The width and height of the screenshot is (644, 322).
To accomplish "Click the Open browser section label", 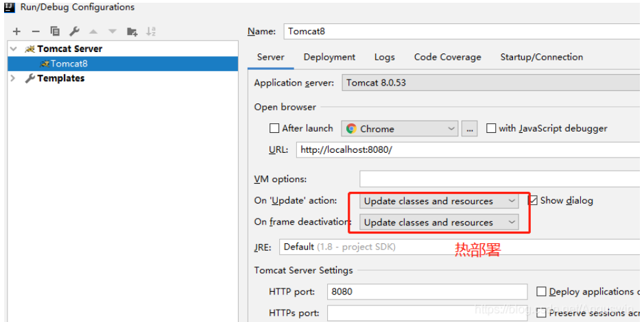I will pos(285,107).
